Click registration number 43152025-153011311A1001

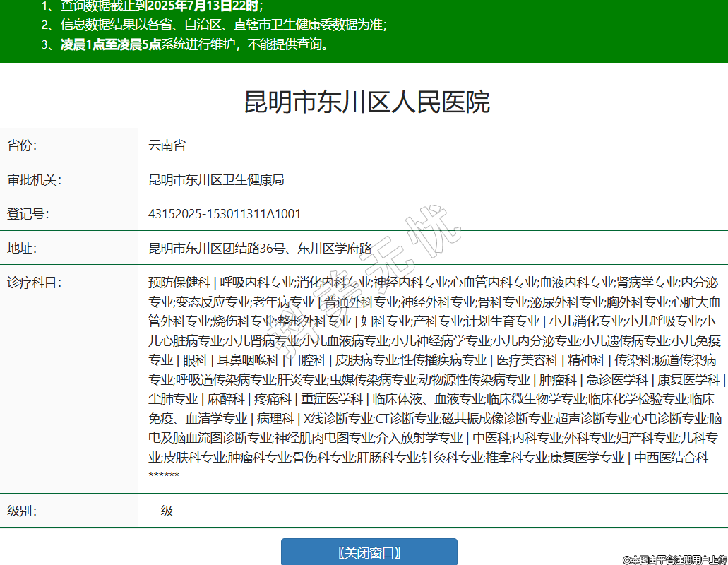pyautogui.click(x=225, y=214)
